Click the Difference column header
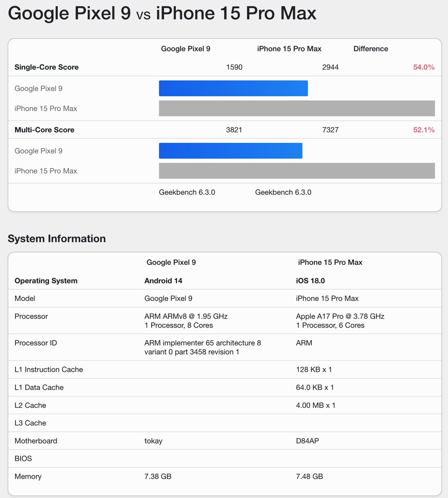The height and width of the screenshot is (498, 448). [x=371, y=49]
